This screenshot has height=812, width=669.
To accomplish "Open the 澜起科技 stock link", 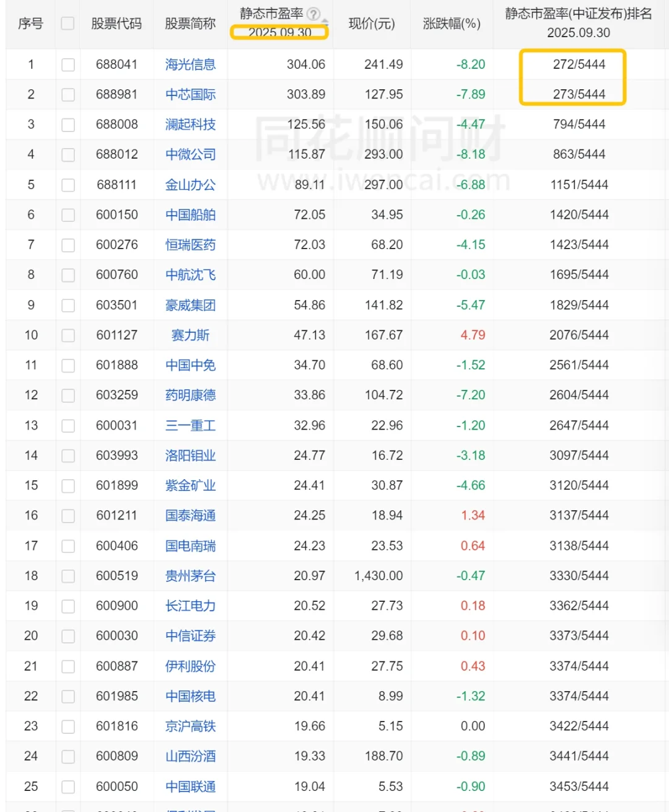I will 190,125.
